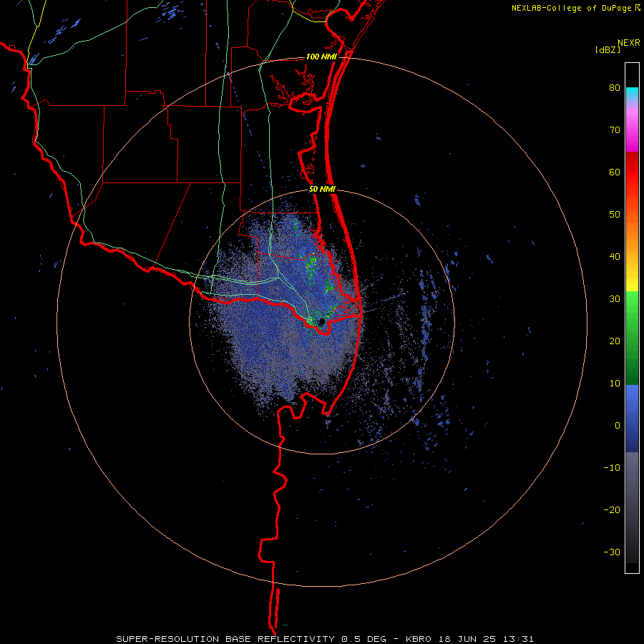The height and width of the screenshot is (644, 644).
Task: Click the 100 NMI range ring label
Action: (x=321, y=57)
